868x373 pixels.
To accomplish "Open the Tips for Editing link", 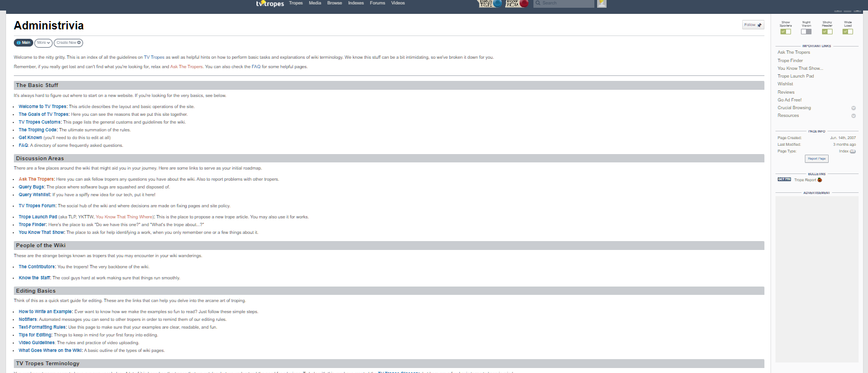I will (x=35, y=335).
